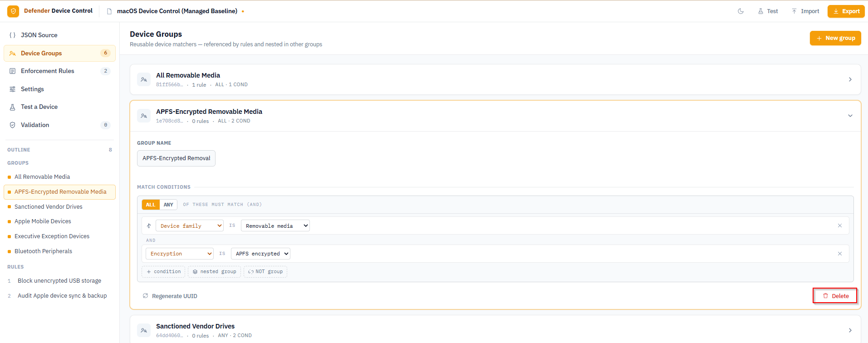Open the APFS encrypted value dropdown
Screen dimensions: 868x343
click(x=260, y=254)
